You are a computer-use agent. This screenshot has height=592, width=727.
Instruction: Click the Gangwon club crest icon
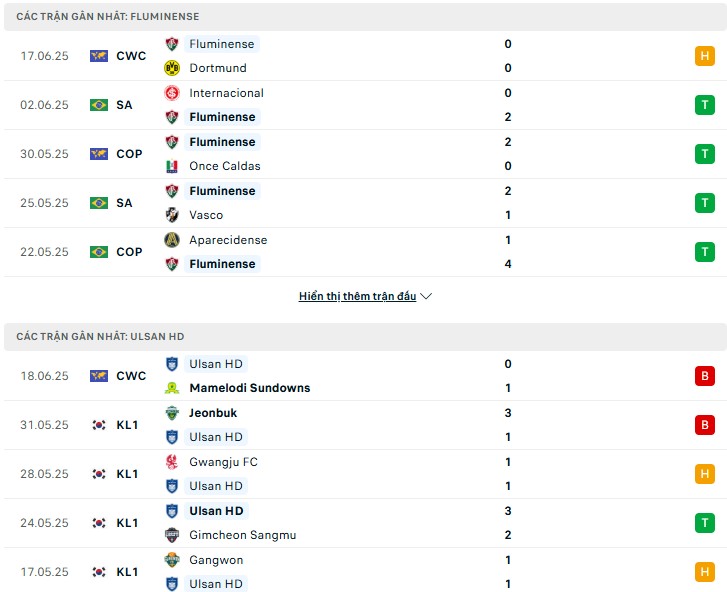pos(172,560)
